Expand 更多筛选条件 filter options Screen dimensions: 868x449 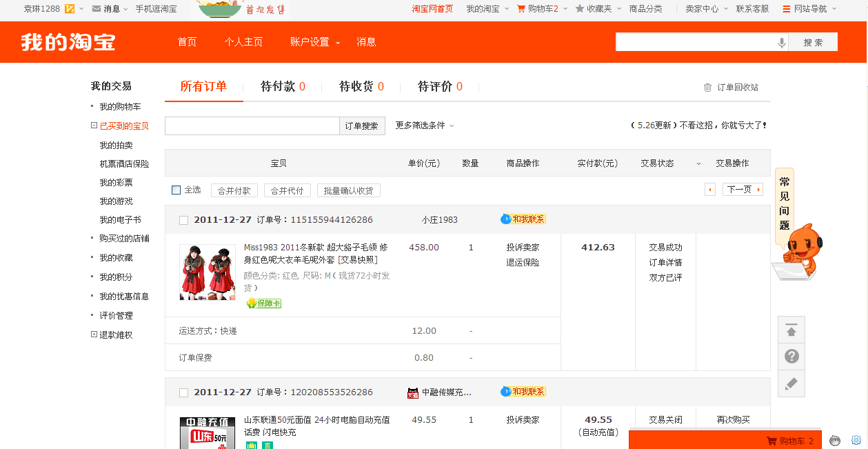click(424, 126)
